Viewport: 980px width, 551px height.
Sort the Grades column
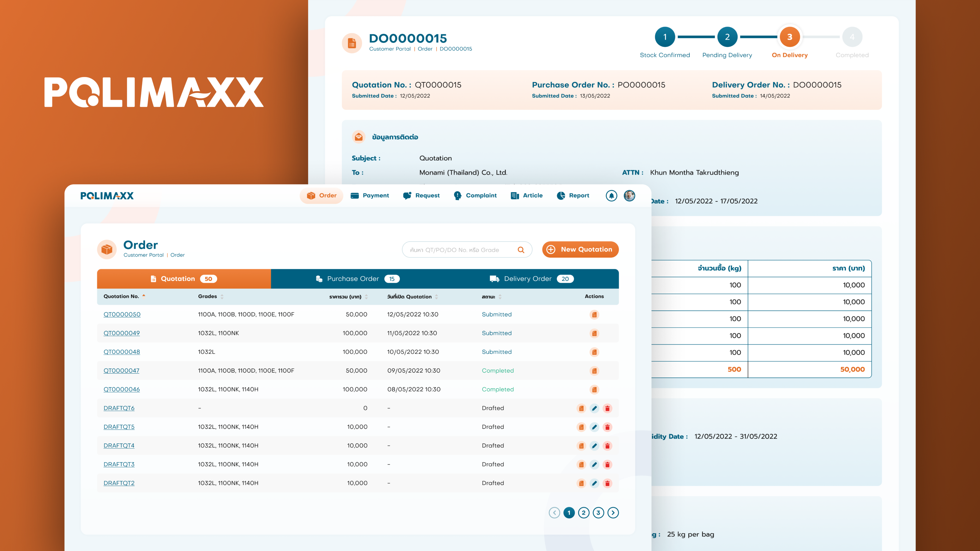222,297
